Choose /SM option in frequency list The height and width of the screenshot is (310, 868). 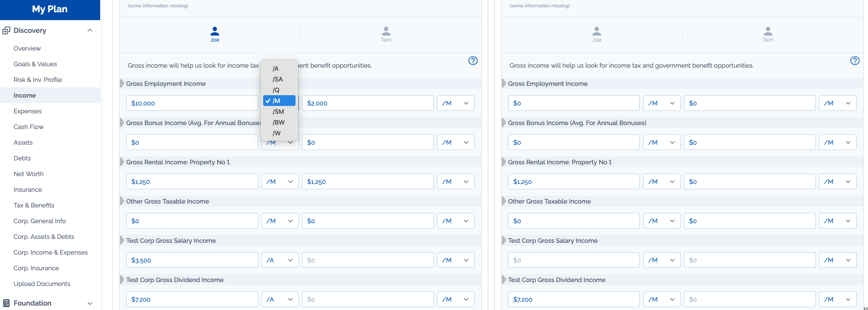pyautogui.click(x=279, y=111)
